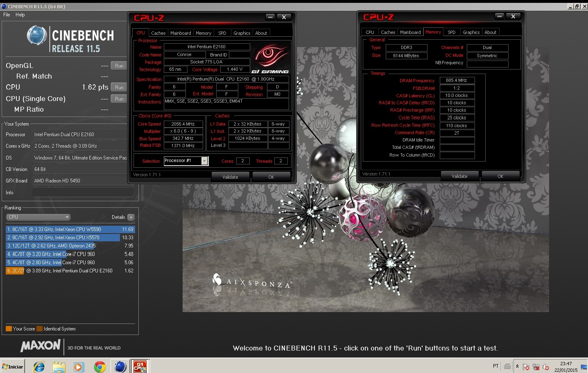Switch to Cinebench taskbar icon
Image resolution: width=588 pixels, height=373 pixels.
[x=120, y=366]
